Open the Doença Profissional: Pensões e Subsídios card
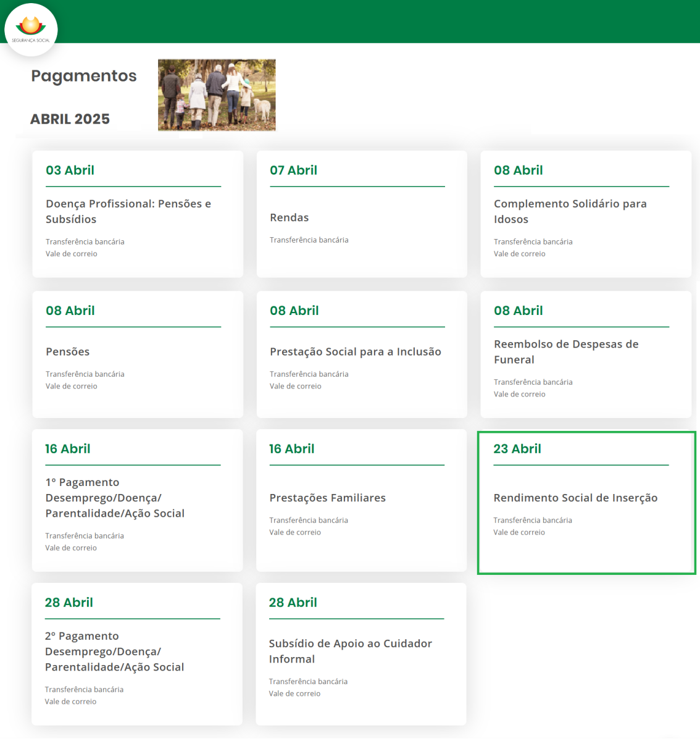700x741 pixels. (x=138, y=214)
